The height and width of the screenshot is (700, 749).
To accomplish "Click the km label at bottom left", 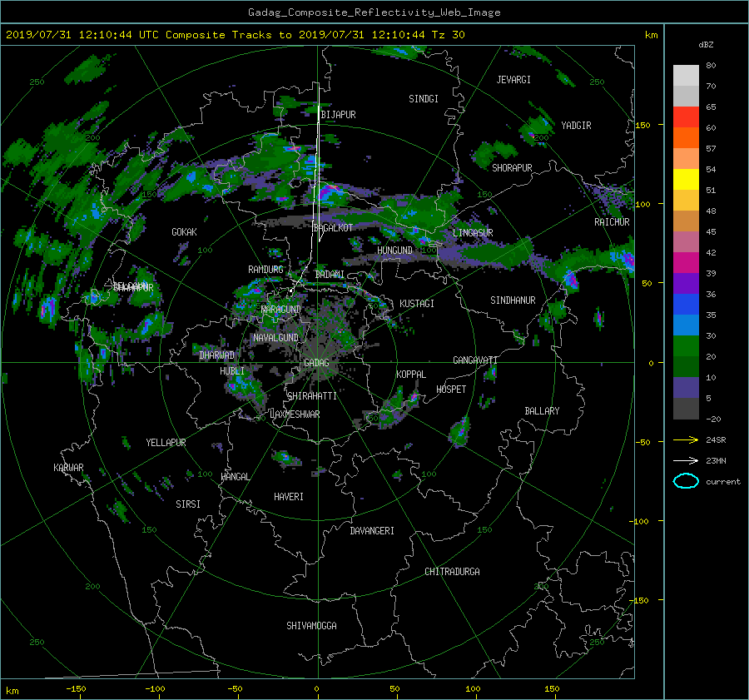I will (12, 691).
